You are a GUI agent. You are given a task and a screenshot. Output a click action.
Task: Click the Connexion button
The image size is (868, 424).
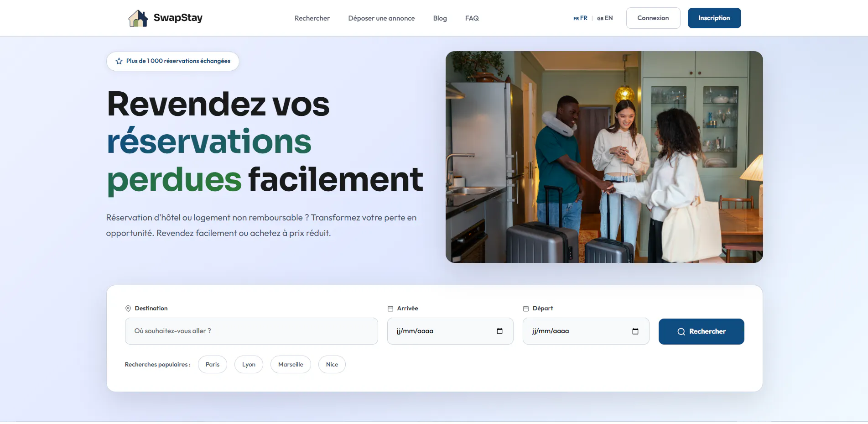[x=653, y=18]
